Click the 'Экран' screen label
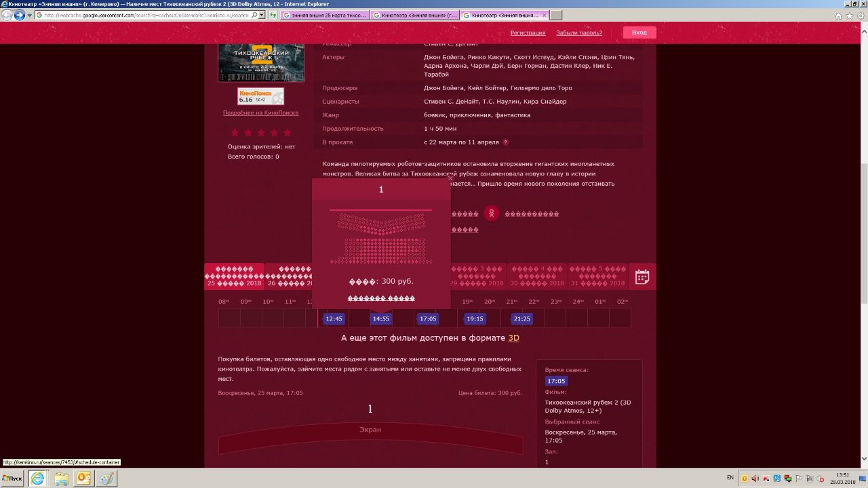868x488 pixels. tap(370, 430)
